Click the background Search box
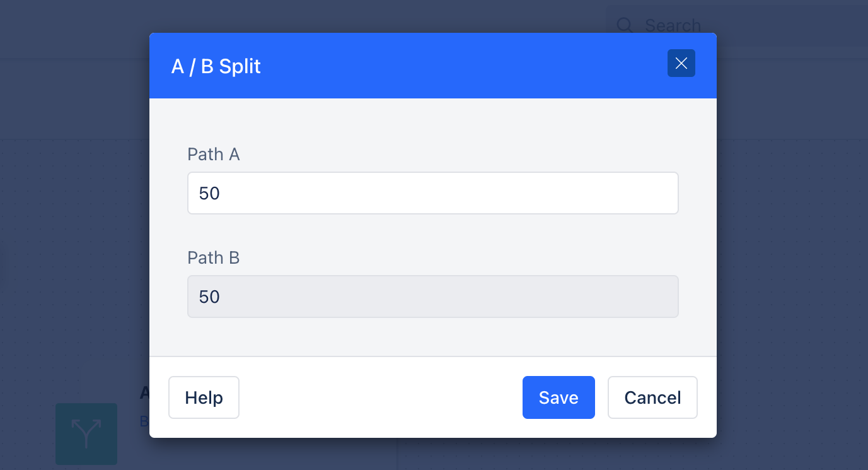 pyautogui.click(x=738, y=25)
